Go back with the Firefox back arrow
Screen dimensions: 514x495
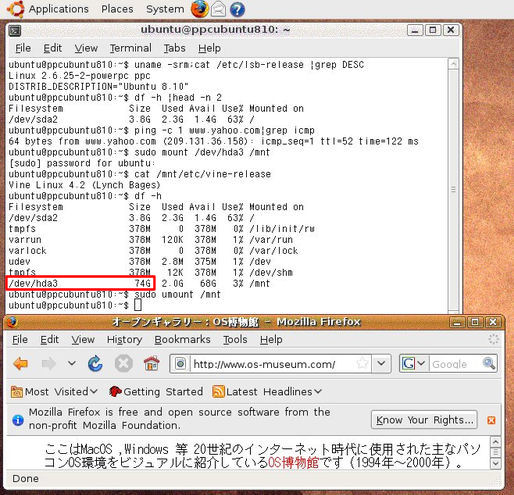click(x=21, y=363)
